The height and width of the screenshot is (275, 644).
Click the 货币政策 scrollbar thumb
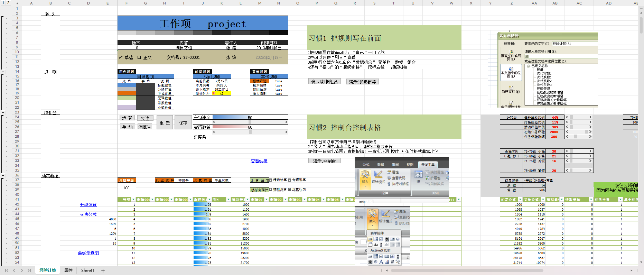(x=250, y=132)
